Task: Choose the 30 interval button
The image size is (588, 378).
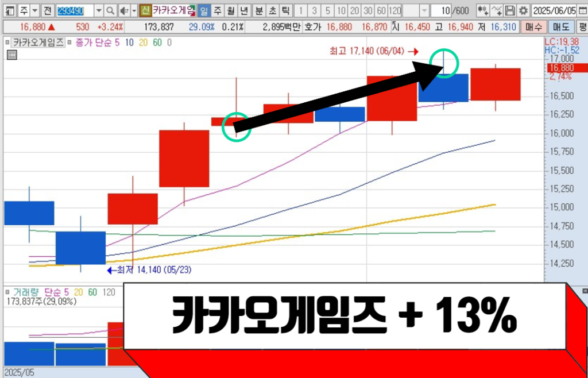Action: 368,11
